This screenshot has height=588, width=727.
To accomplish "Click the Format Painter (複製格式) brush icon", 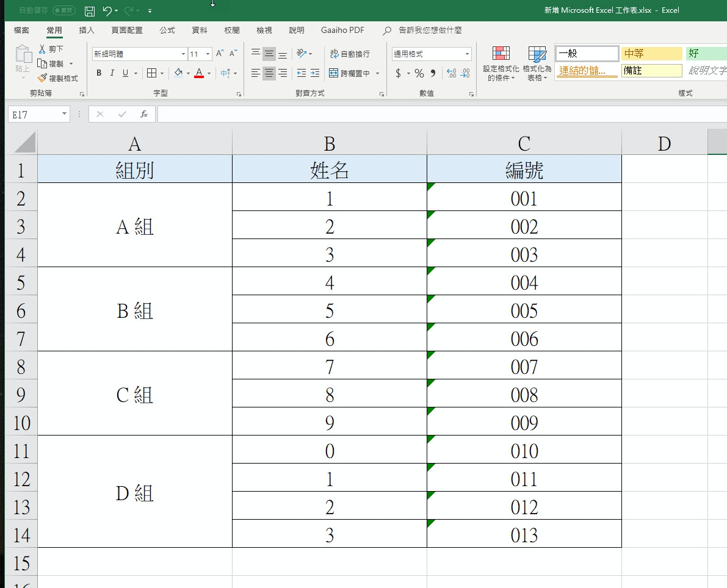I will click(x=42, y=79).
